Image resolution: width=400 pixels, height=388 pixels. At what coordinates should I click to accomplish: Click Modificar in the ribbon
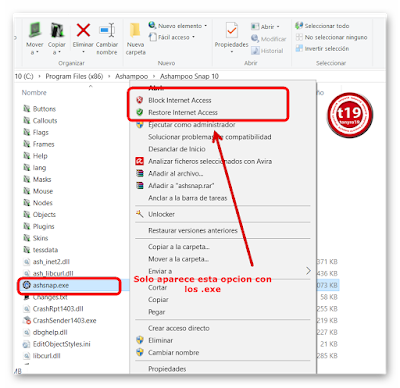pyautogui.click(x=269, y=39)
